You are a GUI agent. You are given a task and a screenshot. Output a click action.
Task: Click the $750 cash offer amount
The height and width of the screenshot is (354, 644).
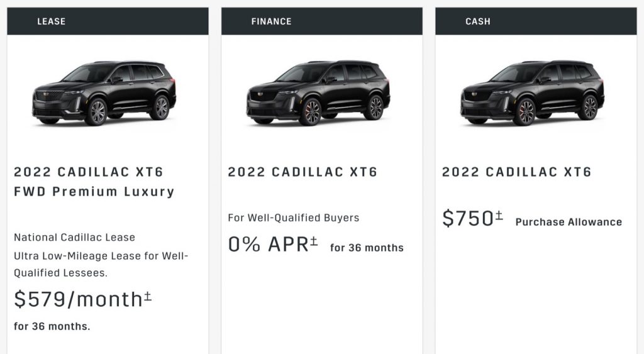468,218
